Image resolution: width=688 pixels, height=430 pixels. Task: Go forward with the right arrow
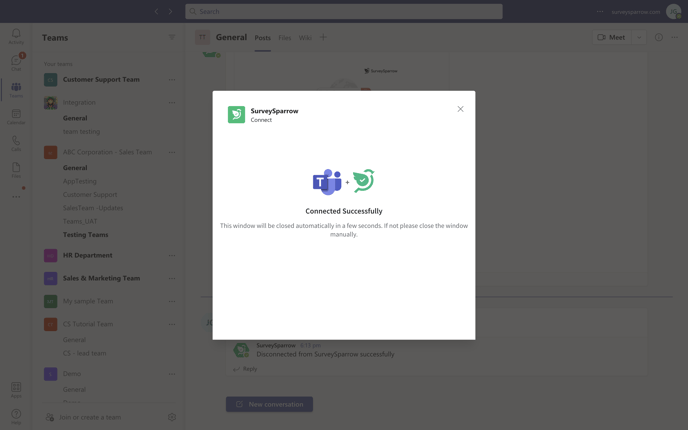pos(170,11)
